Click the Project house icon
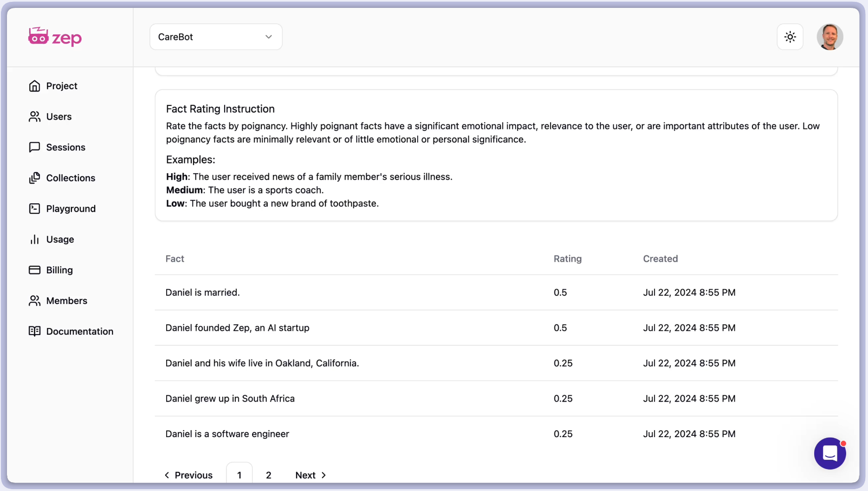Image resolution: width=868 pixels, height=491 pixels. 34,86
